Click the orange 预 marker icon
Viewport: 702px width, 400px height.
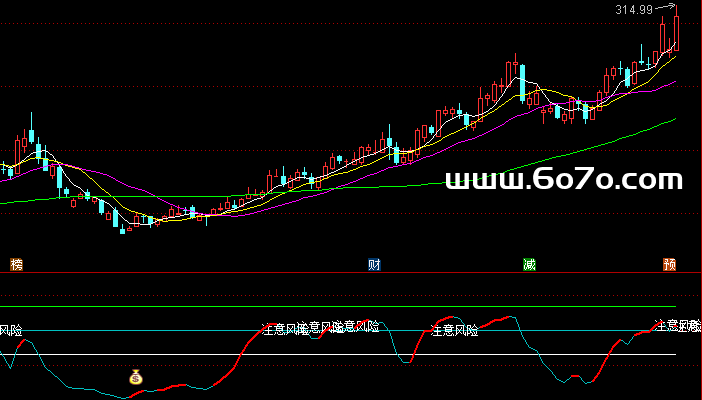pyautogui.click(x=669, y=264)
